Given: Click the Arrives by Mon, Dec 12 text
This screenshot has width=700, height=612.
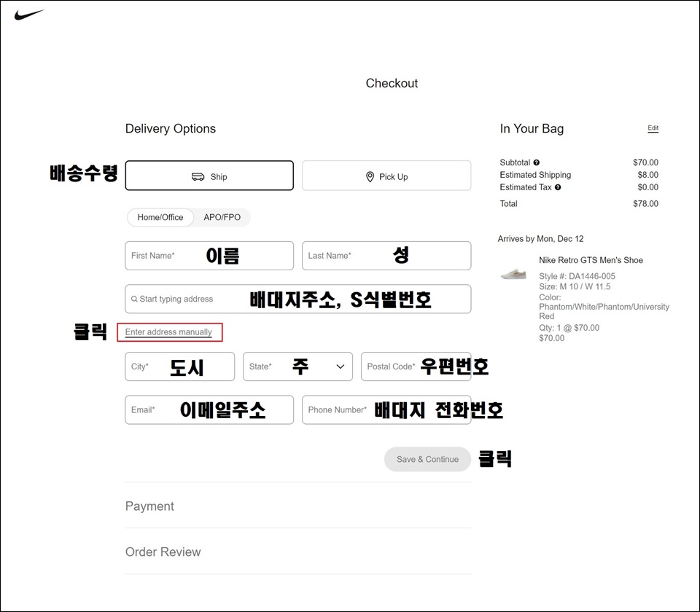Looking at the screenshot, I should 540,239.
